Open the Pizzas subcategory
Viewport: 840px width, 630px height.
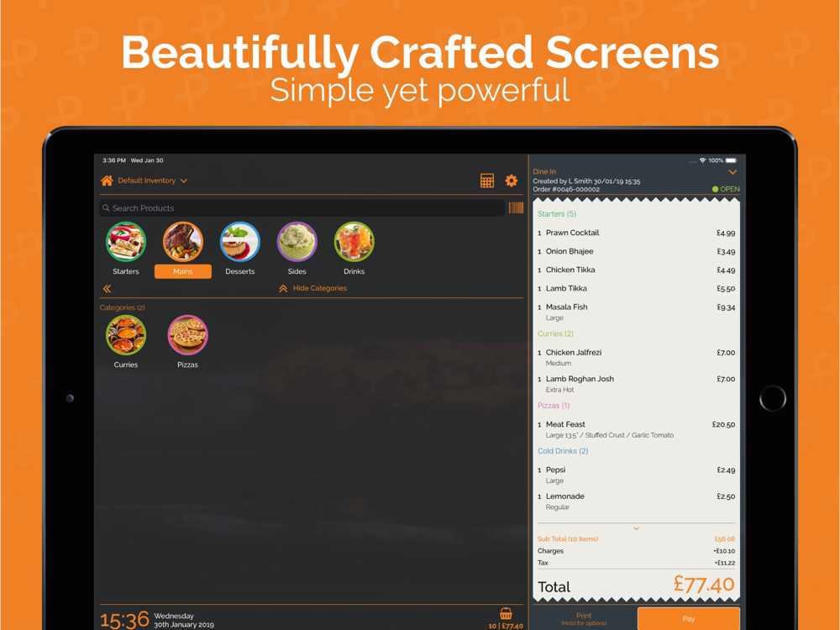[x=187, y=341]
